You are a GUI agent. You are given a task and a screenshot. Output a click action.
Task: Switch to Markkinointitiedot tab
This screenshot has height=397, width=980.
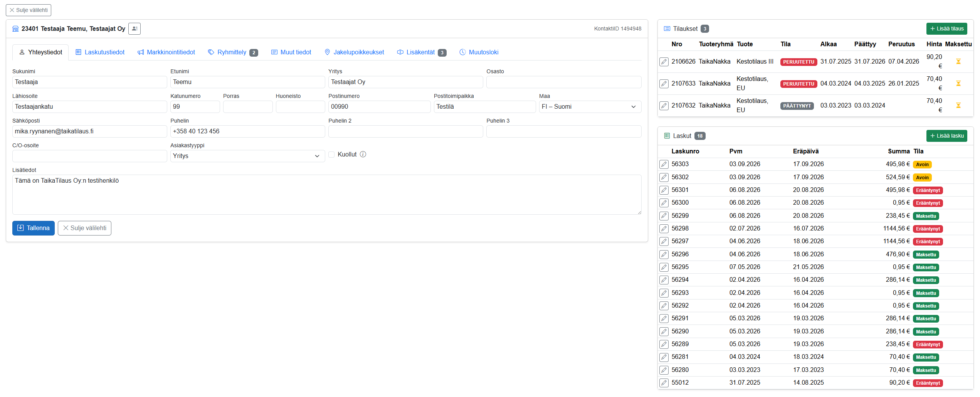coord(166,52)
